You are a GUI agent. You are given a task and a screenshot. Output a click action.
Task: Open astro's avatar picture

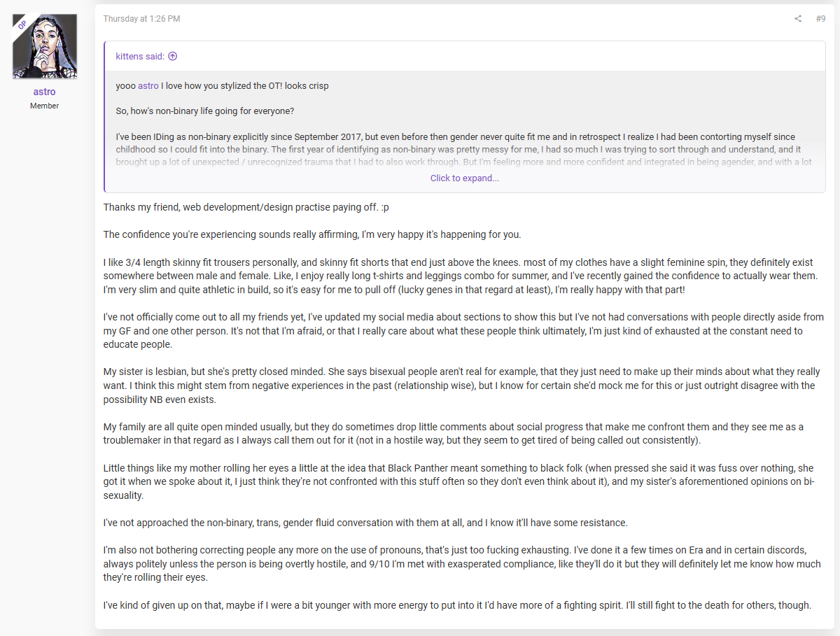click(x=44, y=46)
